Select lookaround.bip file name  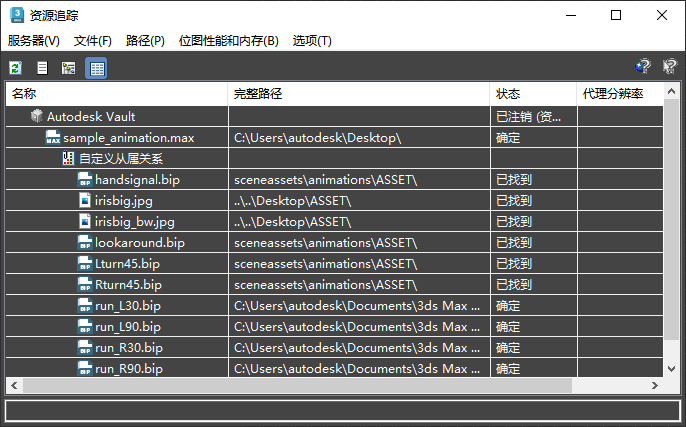tap(140, 243)
